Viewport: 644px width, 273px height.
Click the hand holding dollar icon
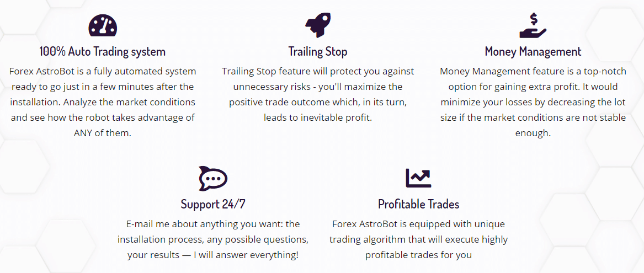[533, 25]
